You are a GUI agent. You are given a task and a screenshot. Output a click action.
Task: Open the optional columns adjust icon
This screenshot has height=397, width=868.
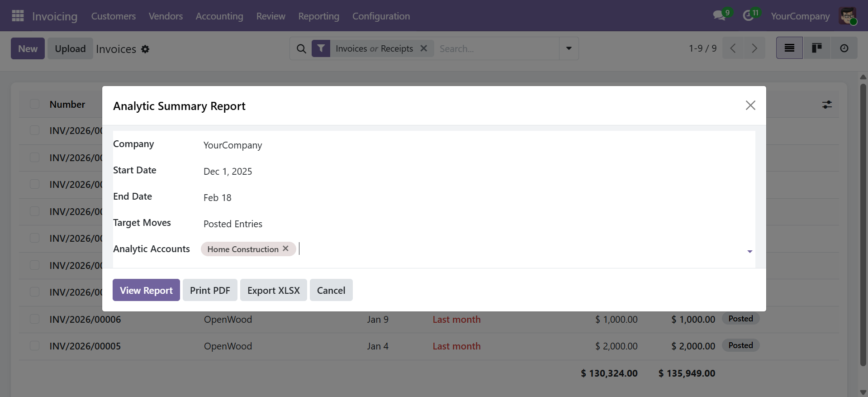tap(827, 105)
